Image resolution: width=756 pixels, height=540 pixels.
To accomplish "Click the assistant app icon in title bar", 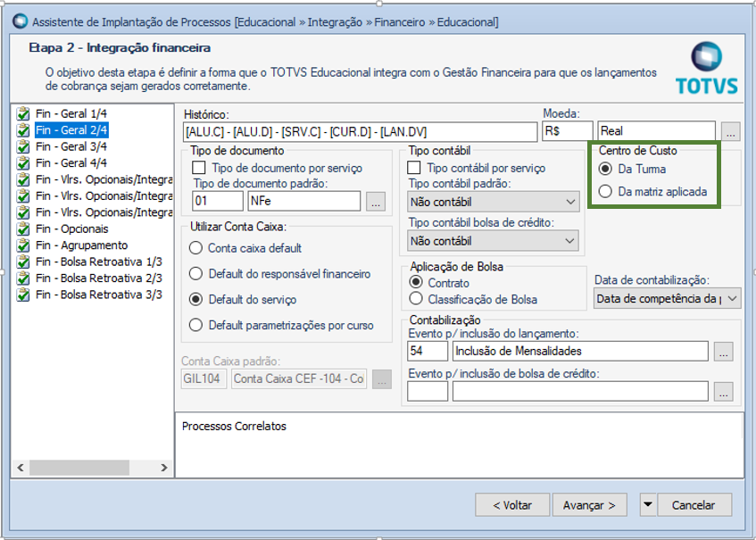I will (21, 21).
